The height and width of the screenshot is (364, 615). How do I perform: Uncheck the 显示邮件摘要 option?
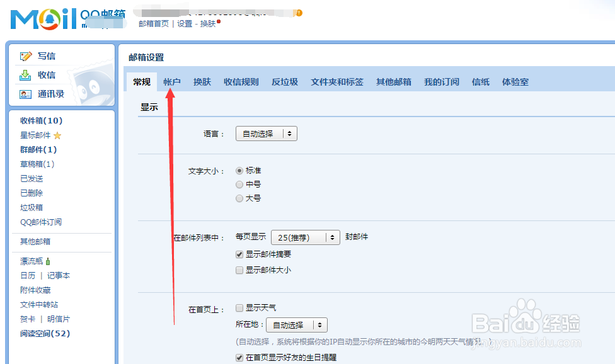[x=239, y=254]
